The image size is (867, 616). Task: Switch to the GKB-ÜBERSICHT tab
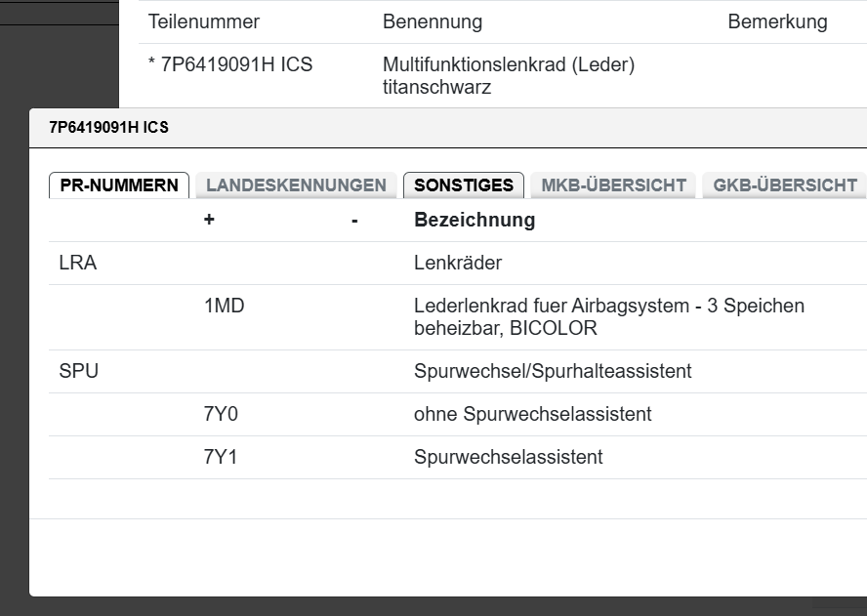pyautogui.click(x=785, y=185)
